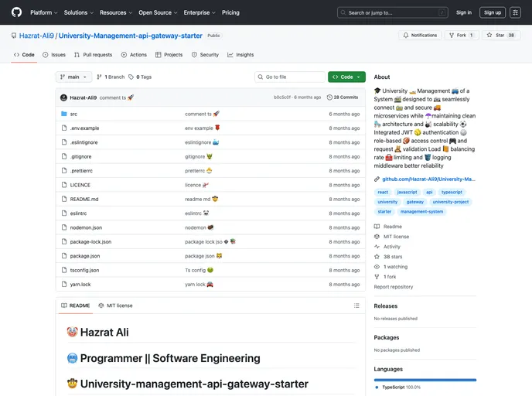Click the scale icon next to MIT license
The image size is (532, 396).
coord(377,237)
